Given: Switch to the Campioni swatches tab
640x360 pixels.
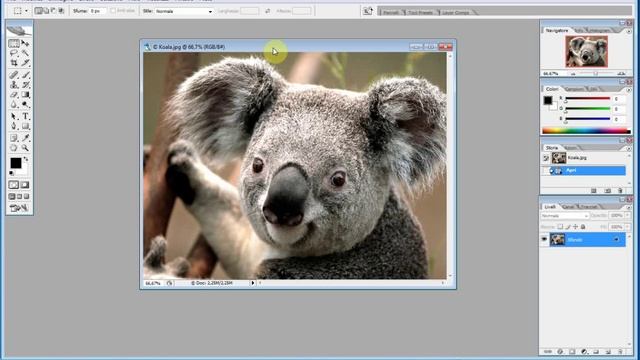Looking at the screenshot, I should 574,89.
